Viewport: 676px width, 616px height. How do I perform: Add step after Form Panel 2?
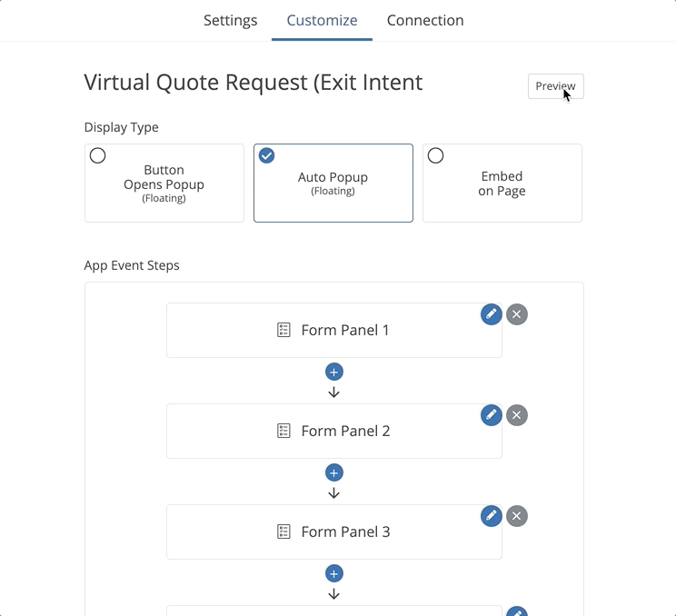333,472
